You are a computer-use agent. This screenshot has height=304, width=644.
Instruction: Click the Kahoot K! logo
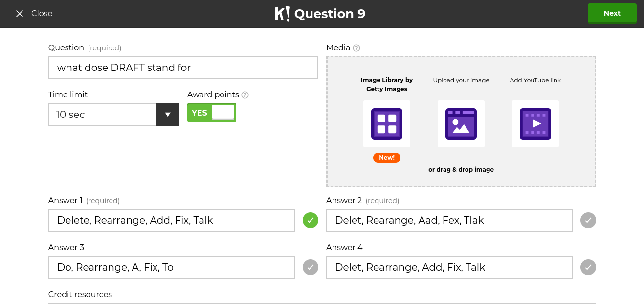pos(282,14)
